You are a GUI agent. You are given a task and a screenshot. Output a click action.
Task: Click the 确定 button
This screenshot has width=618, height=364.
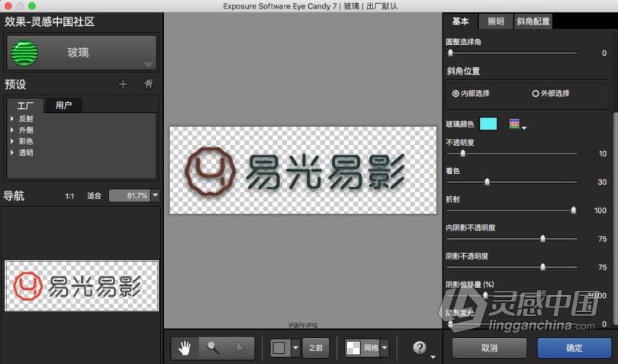click(575, 348)
